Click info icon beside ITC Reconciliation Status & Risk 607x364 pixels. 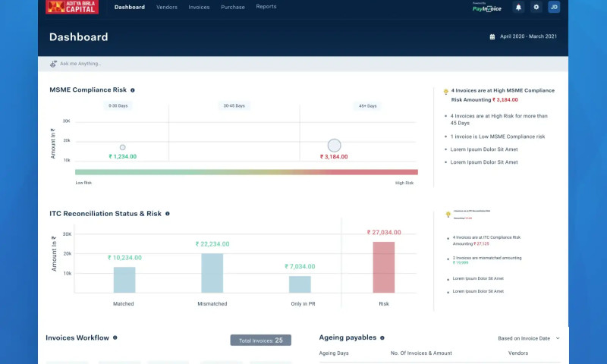tap(167, 214)
